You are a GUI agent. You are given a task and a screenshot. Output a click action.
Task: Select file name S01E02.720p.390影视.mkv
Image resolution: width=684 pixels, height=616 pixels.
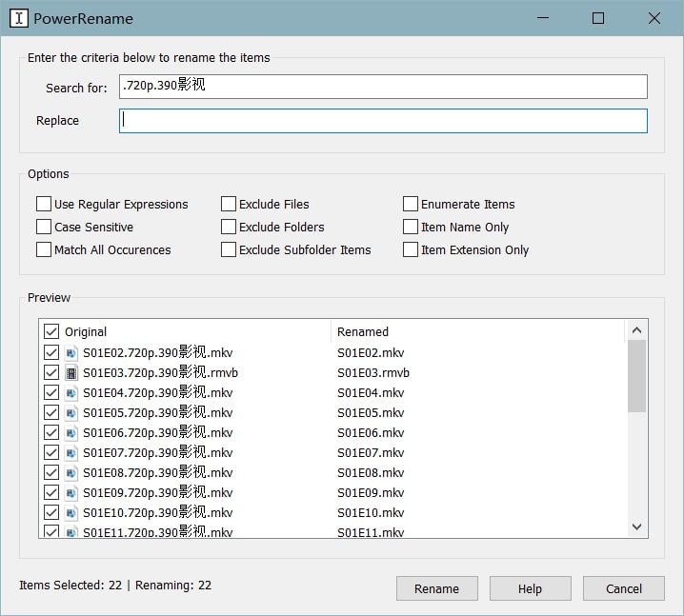click(158, 352)
